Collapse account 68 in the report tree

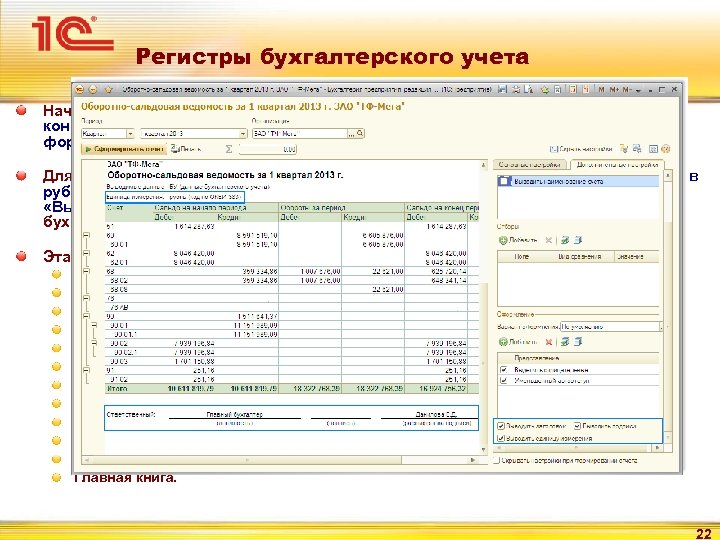pos(86,271)
